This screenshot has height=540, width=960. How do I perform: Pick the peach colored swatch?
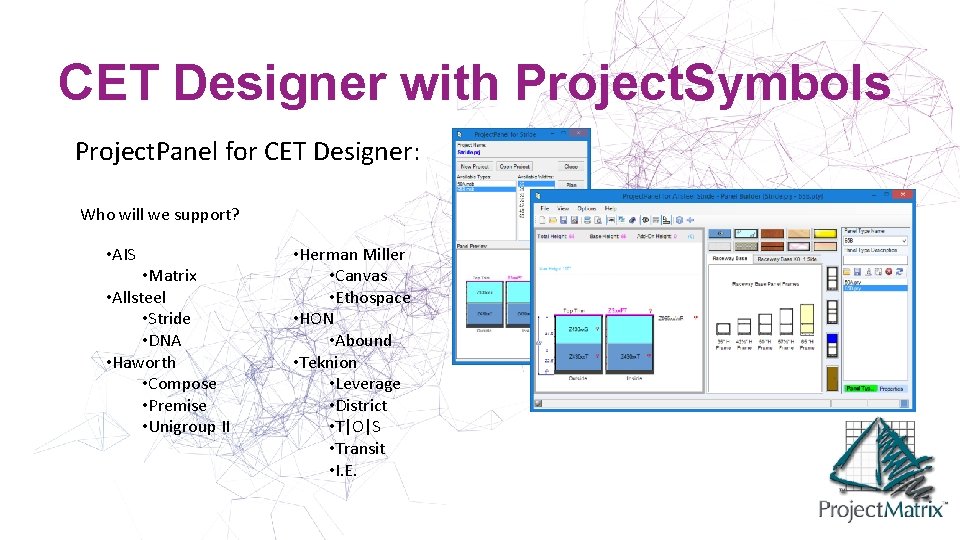point(825,246)
